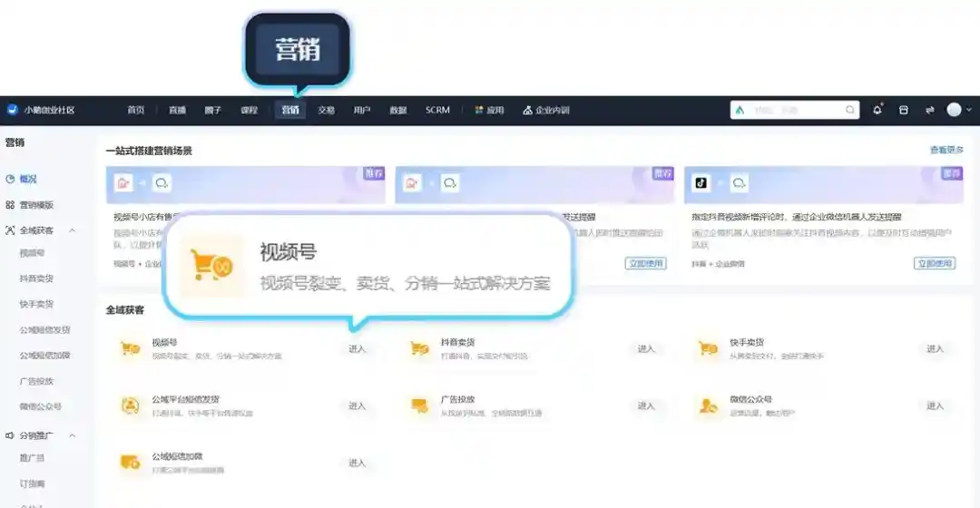Open the notification bell
The height and width of the screenshot is (508, 980).
[x=877, y=110]
